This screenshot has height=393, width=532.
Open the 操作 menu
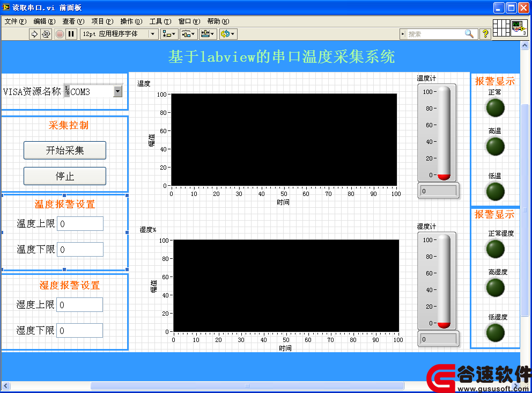tap(131, 21)
